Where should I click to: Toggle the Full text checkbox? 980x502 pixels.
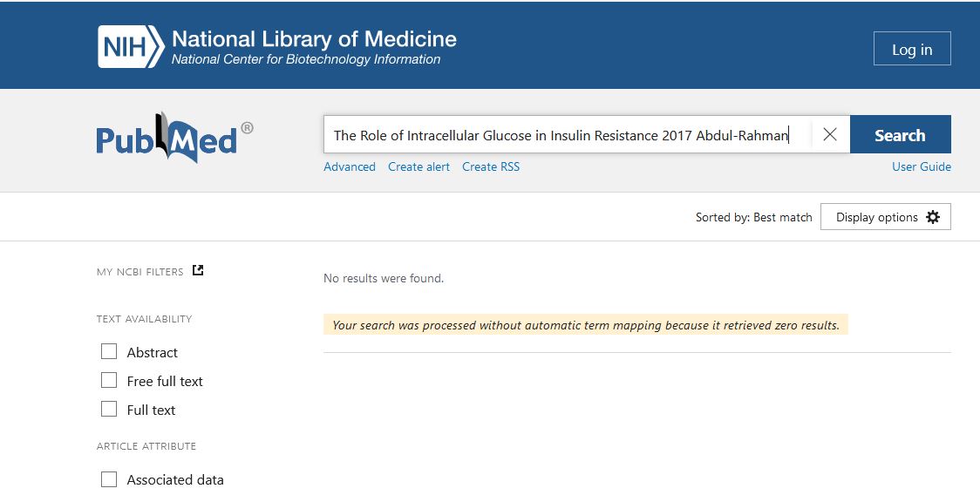pyautogui.click(x=109, y=410)
